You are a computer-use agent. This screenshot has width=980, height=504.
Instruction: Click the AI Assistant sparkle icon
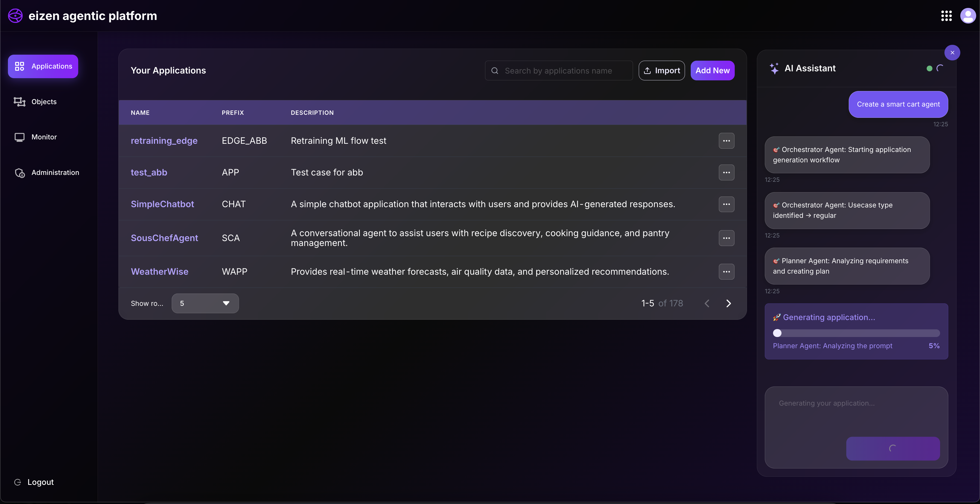[x=774, y=69]
